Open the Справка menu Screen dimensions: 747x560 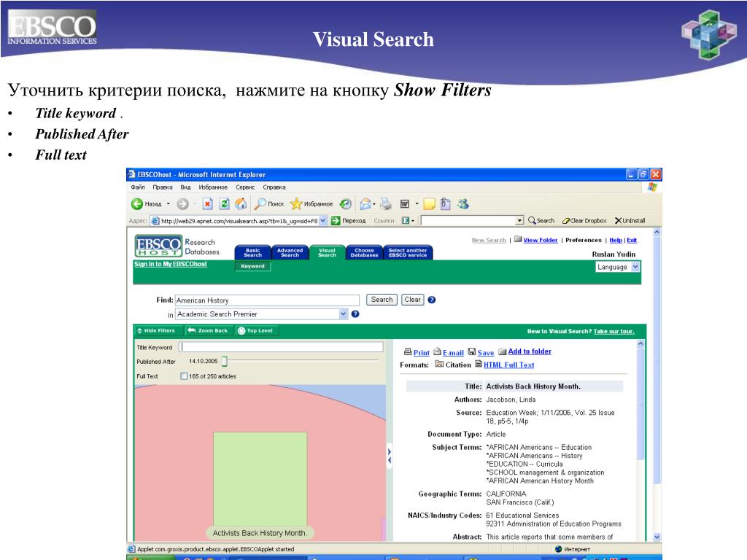[x=274, y=187]
